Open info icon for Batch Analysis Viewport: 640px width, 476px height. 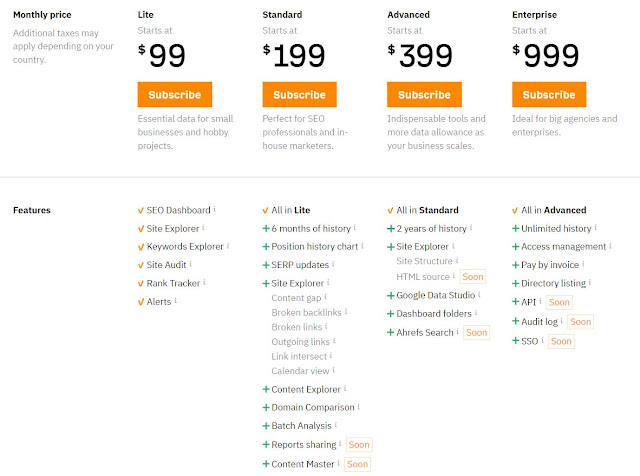click(336, 425)
